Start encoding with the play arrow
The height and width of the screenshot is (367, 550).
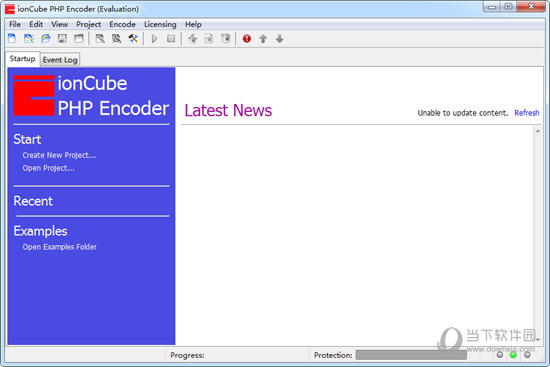(x=154, y=39)
